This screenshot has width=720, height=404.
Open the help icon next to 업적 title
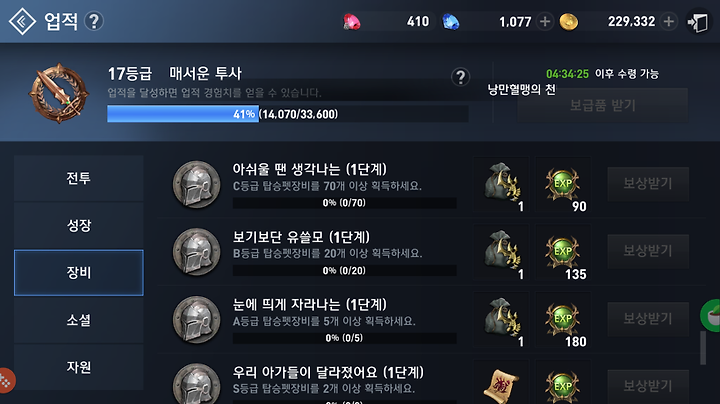coord(94,21)
